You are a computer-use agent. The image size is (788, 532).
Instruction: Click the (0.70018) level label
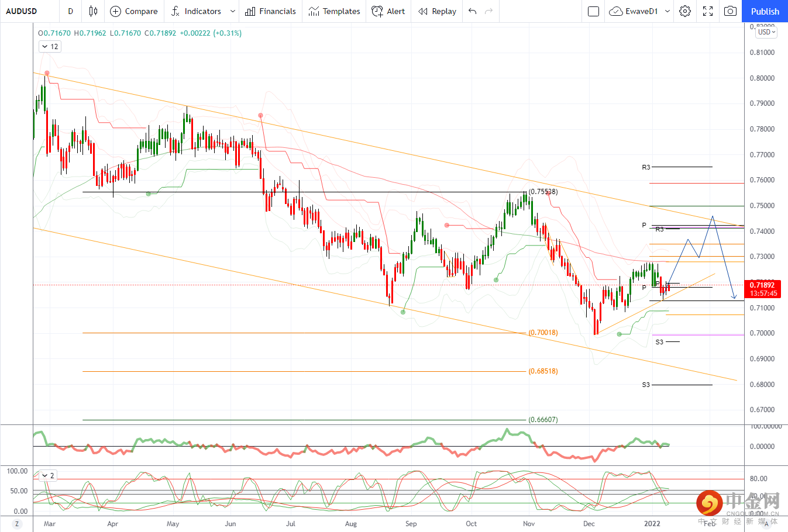pyautogui.click(x=543, y=333)
